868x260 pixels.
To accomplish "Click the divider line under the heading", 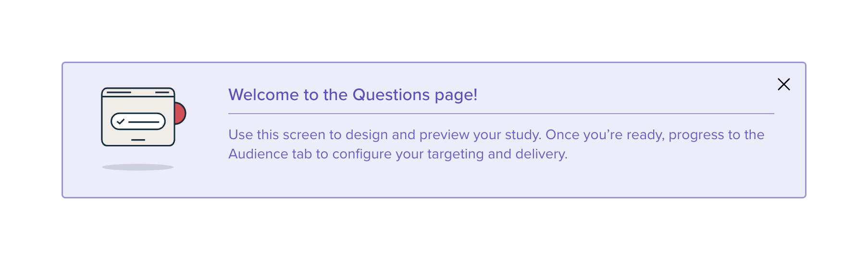I will (501, 114).
